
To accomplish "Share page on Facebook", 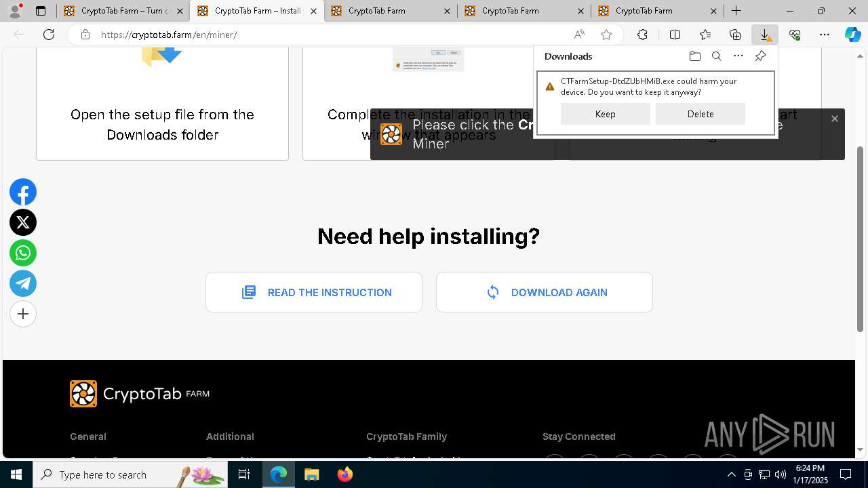I will click(x=23, y=192).
